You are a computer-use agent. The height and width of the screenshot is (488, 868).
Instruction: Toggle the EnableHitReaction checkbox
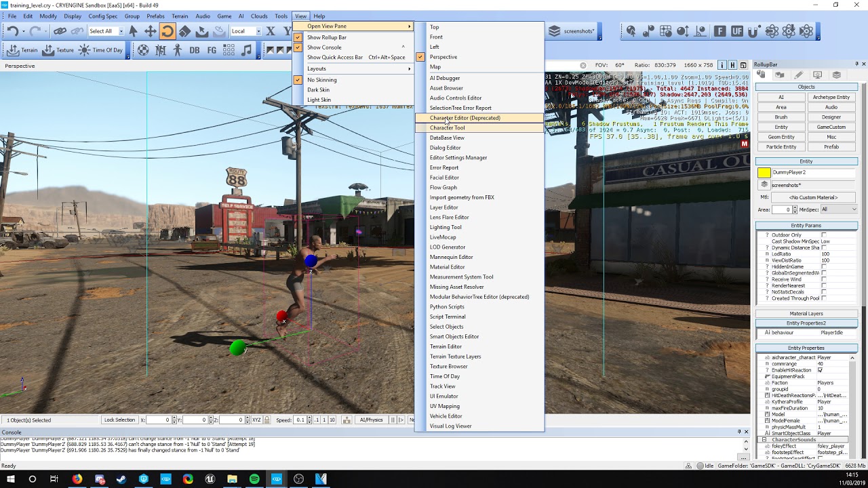(820, 370)
